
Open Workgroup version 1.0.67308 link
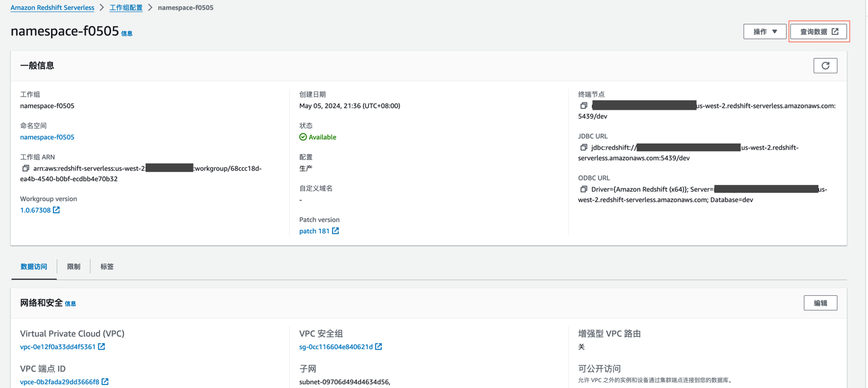pos(35,210)
